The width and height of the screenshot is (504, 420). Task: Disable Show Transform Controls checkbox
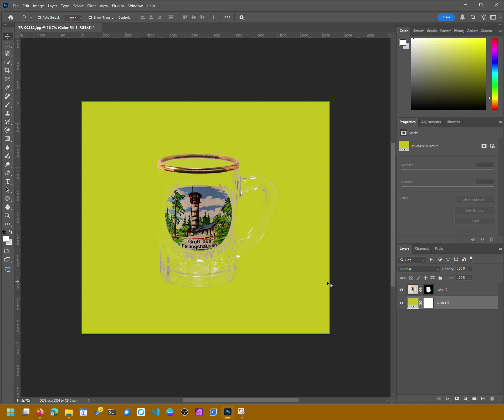pyautogui.click(x=90, y=17)
